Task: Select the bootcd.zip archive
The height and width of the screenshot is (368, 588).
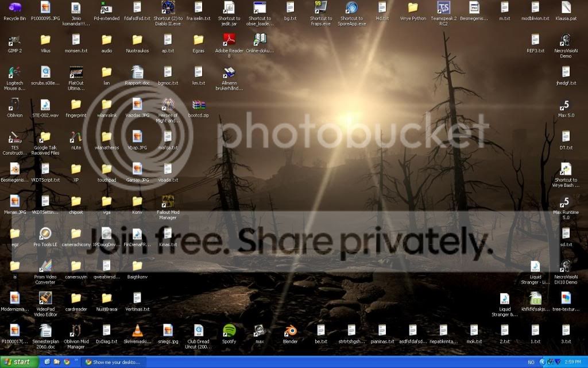Action: (199, 105)
